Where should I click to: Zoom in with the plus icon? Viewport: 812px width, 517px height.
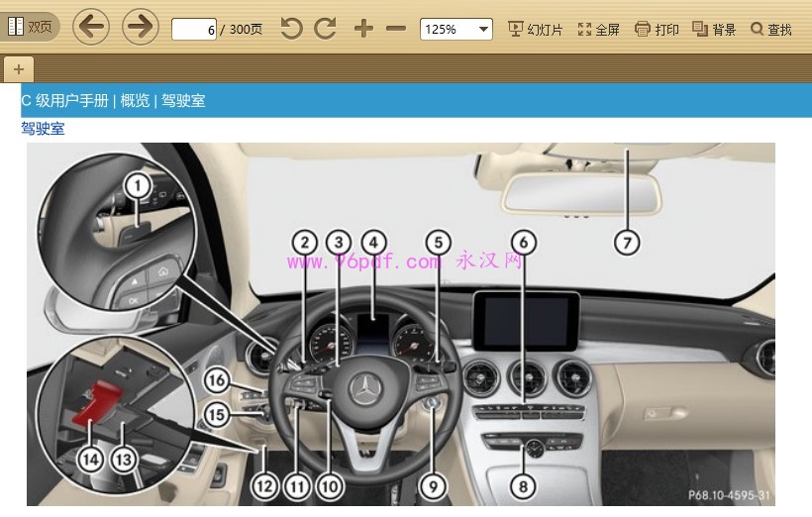coord(363,29)
